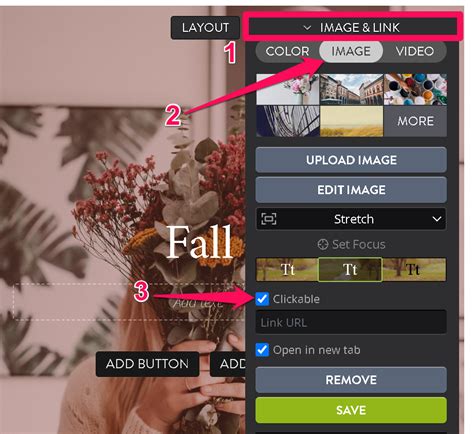474x434 pixels.
Task: Uncheck the Clickable checkbox
Action: (x=262, y=299)
